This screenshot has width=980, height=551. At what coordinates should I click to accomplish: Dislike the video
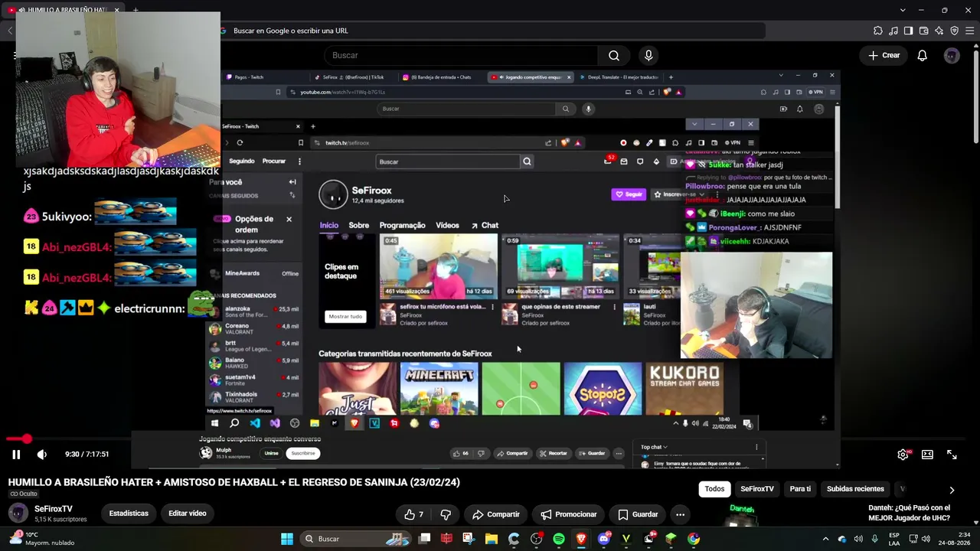(x=446, y=514)
